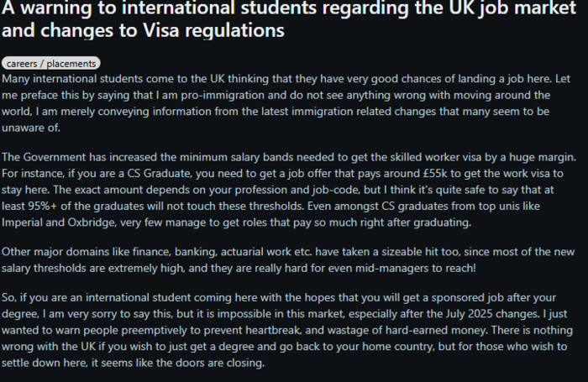Click the paragraph beginning 'The Government has increased'
The image size is (588, 382).
289,190
